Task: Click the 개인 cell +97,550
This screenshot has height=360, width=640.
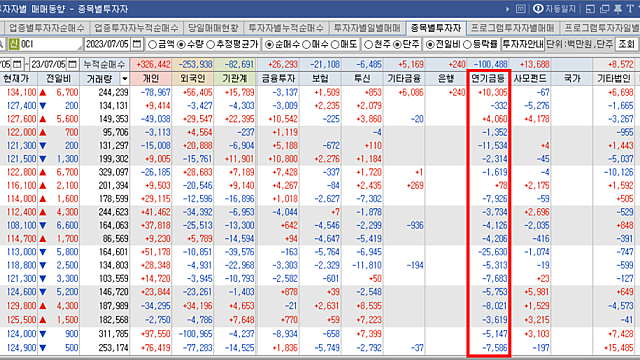Action: coord(151,334)
